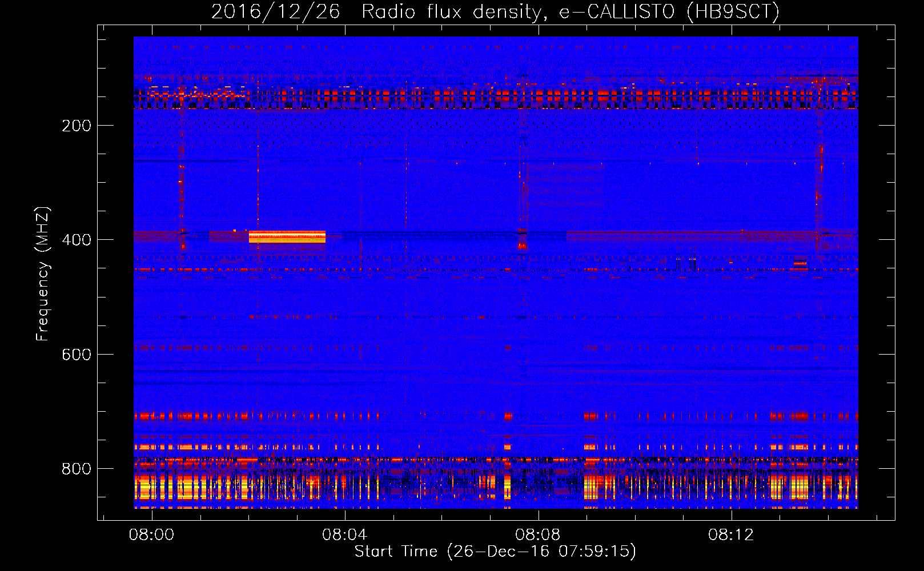Image resolution: width=924 pixels, height=571 pixels.
Task: Click the bright yellow burst near 400 MHz
Action: pyautogui.click(x=287, y=237)
